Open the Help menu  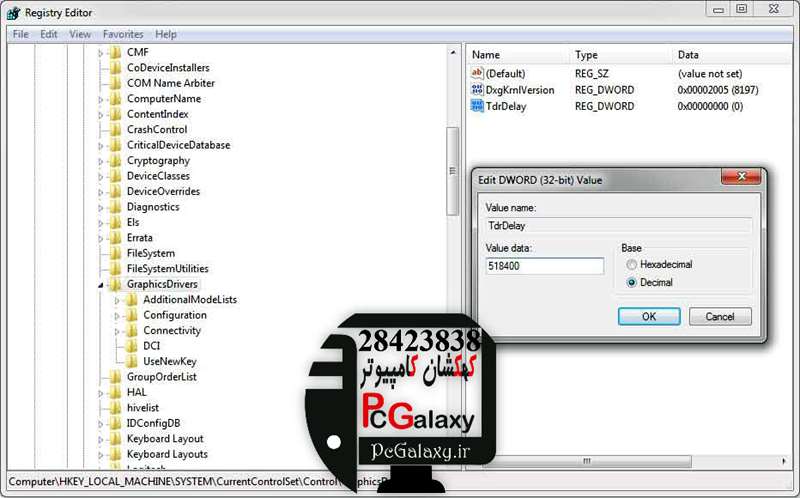point(166,34)
